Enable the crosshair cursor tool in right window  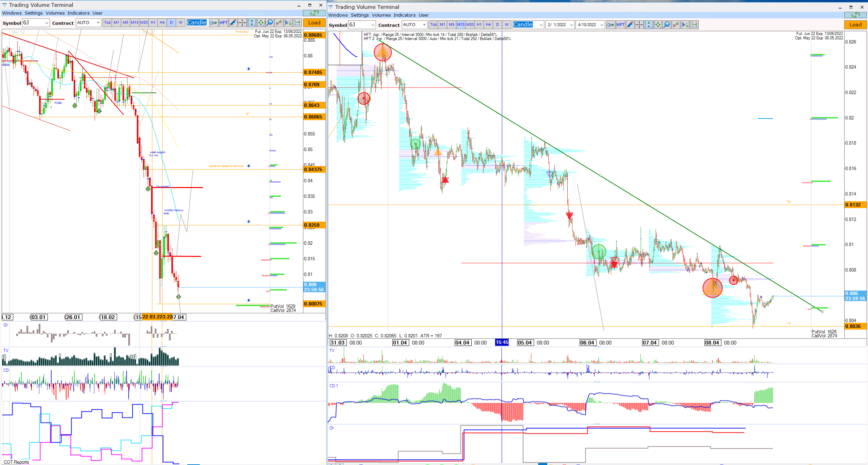pos(639,25)
